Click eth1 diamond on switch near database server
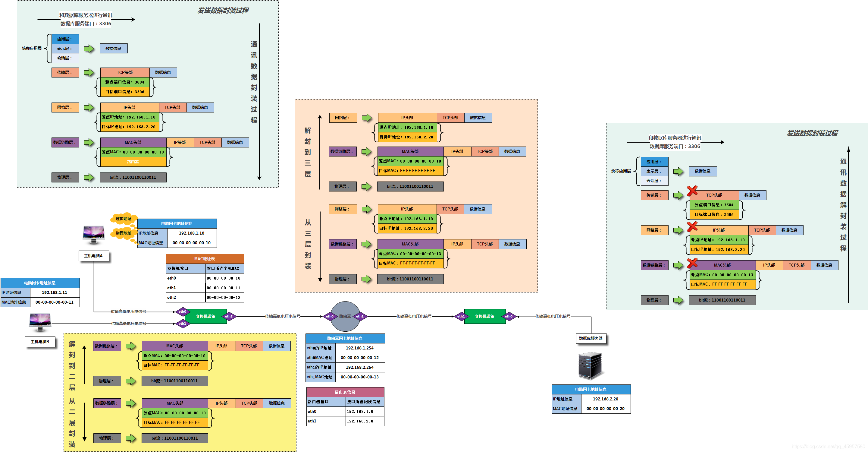 [461, 316]
